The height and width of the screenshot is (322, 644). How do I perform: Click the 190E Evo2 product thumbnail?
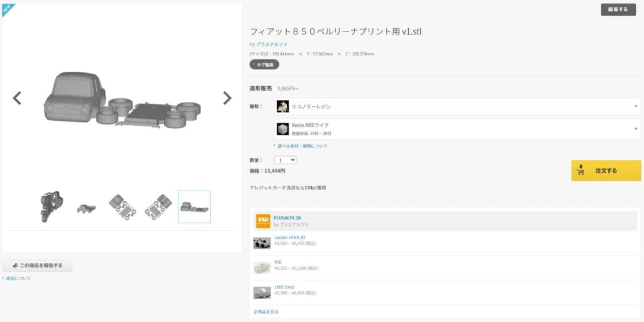(x=262, y=292)
